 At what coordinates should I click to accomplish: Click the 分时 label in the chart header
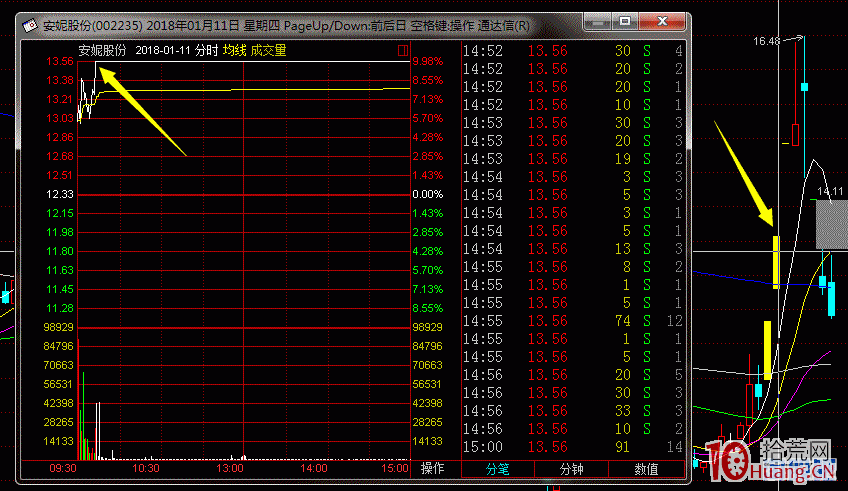(206, 50)
